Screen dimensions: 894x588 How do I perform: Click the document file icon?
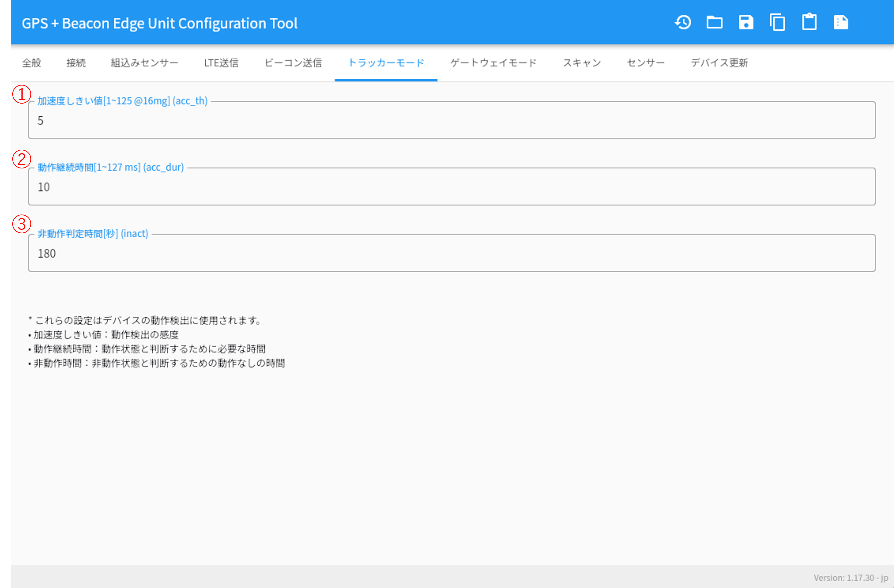841,23
